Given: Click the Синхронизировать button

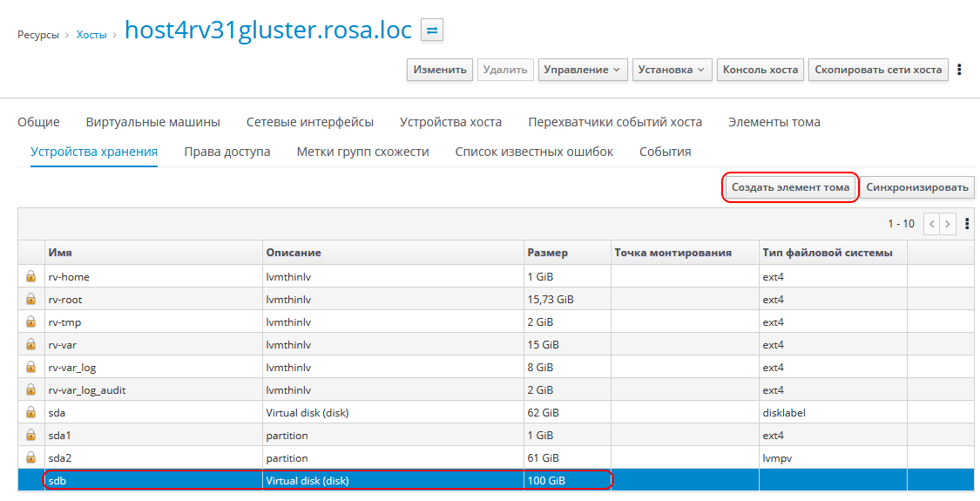Looking at the screenshot, I should click(x=916, y=187).
